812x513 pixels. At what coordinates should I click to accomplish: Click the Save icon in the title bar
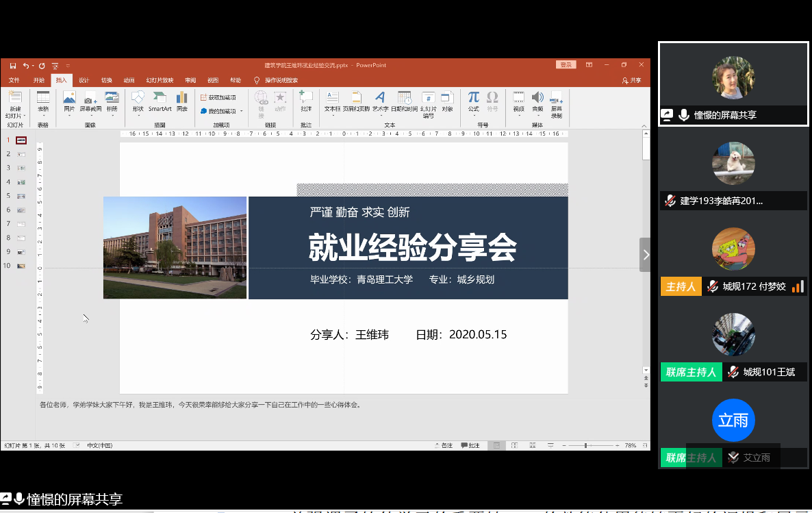point(13,66)
